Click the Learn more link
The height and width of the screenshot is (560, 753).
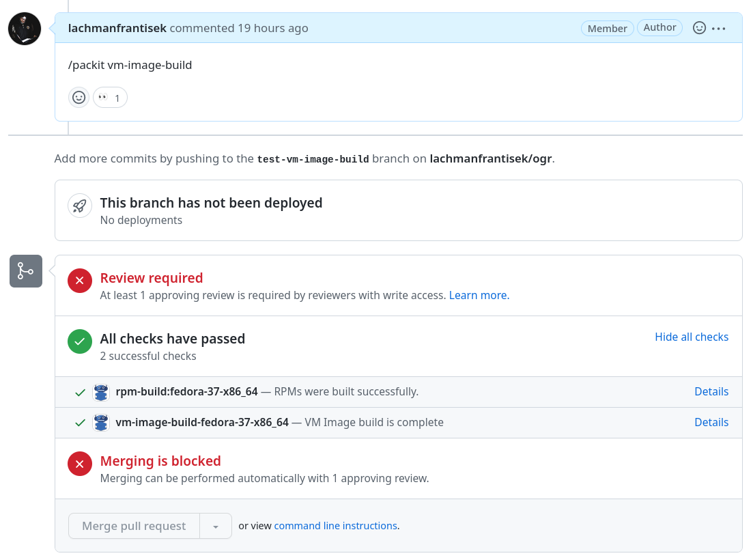point(479,296)
